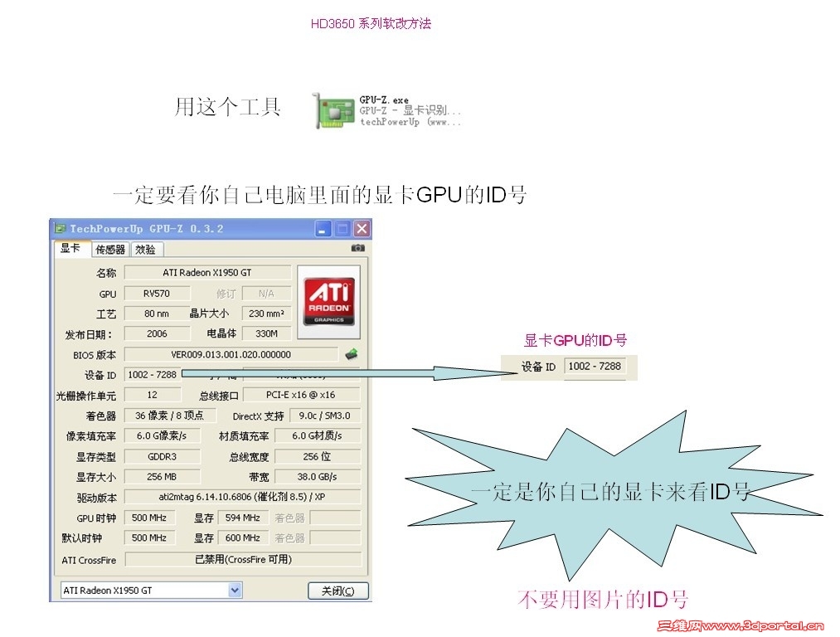840x637 pixels.
Task: Minimize the GPU-Z window
Action: pos(323,229)
